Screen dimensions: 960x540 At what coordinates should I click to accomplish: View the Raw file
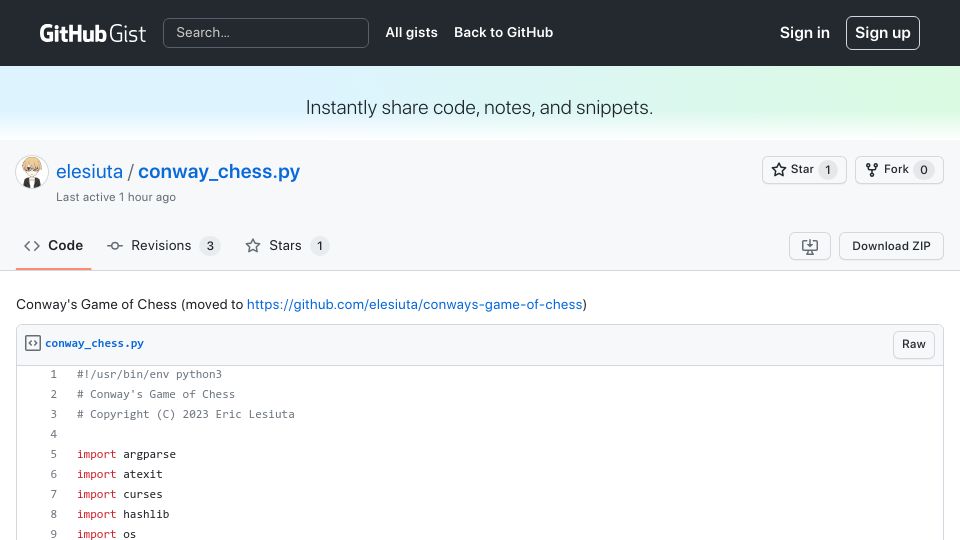(x=913, y=344)
